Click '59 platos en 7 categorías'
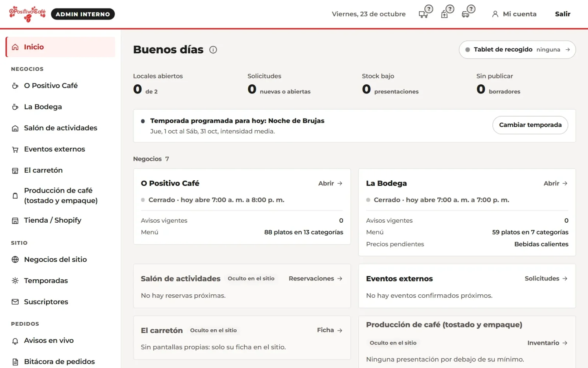588x368 pixels. click(530, 232)
